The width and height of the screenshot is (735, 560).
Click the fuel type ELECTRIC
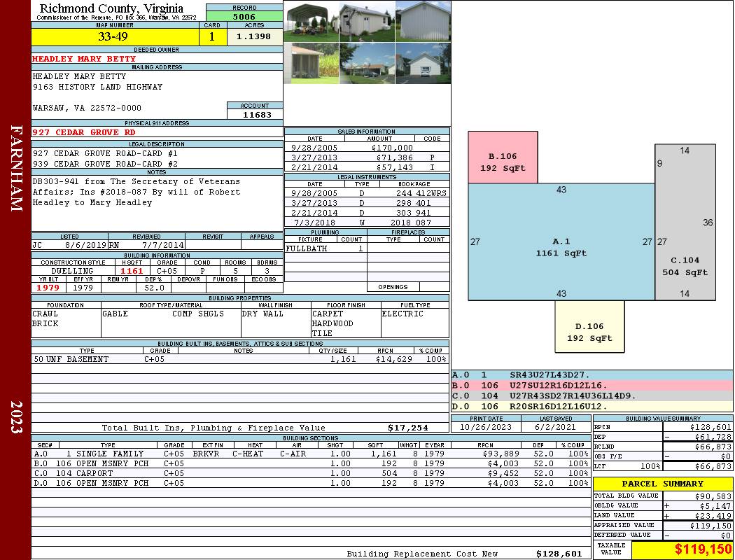[x=402, y=314]
